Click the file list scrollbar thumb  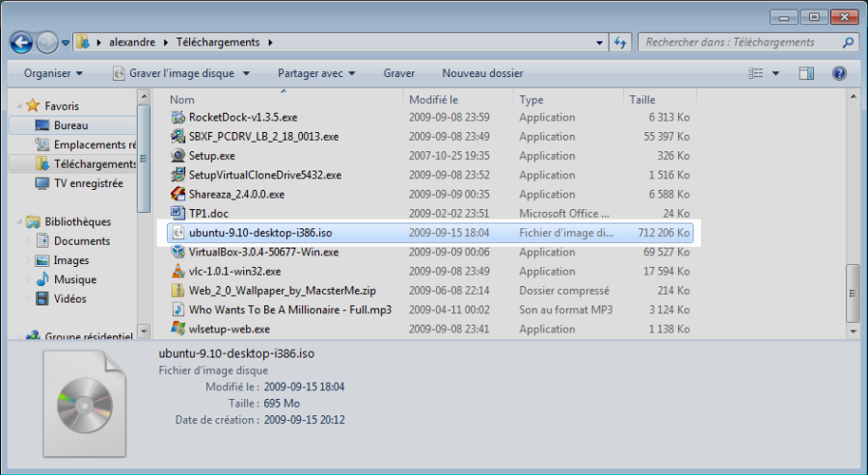[853, 294]
